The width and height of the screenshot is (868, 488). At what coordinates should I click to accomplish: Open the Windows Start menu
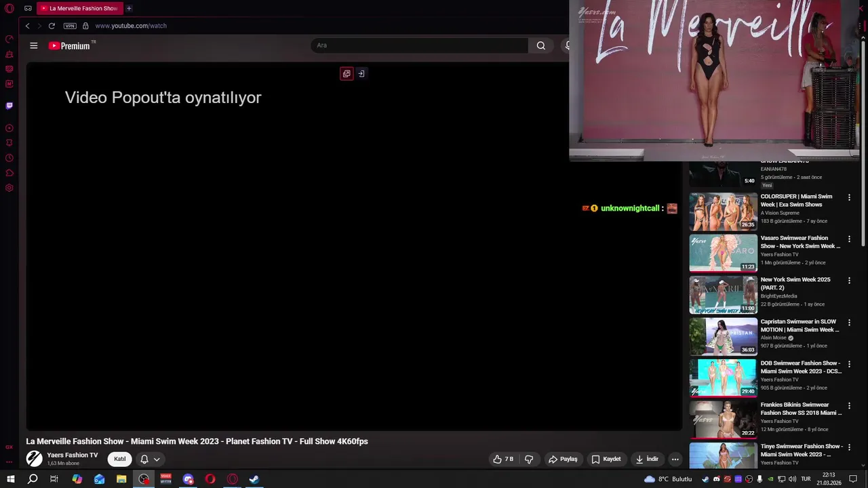click(x=10, y=479)
